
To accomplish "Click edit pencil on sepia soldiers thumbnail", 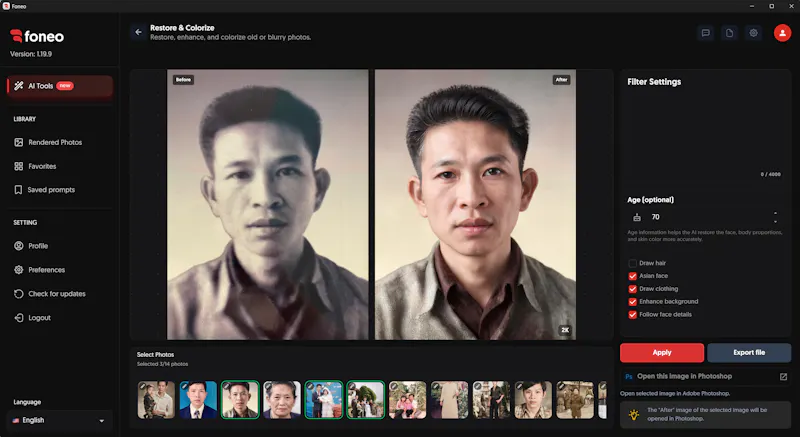I will pyautogui.click(x=561, y=386).
